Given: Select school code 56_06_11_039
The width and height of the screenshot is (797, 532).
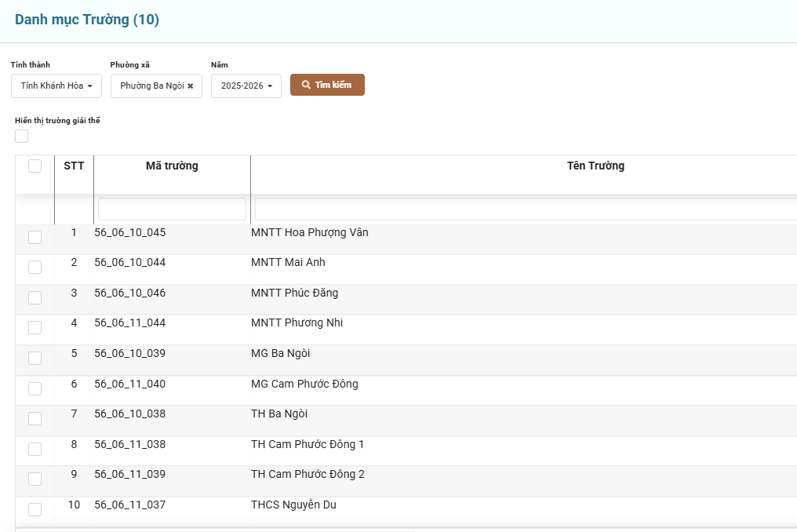Looking at the screenshot, I should [130, 475].
